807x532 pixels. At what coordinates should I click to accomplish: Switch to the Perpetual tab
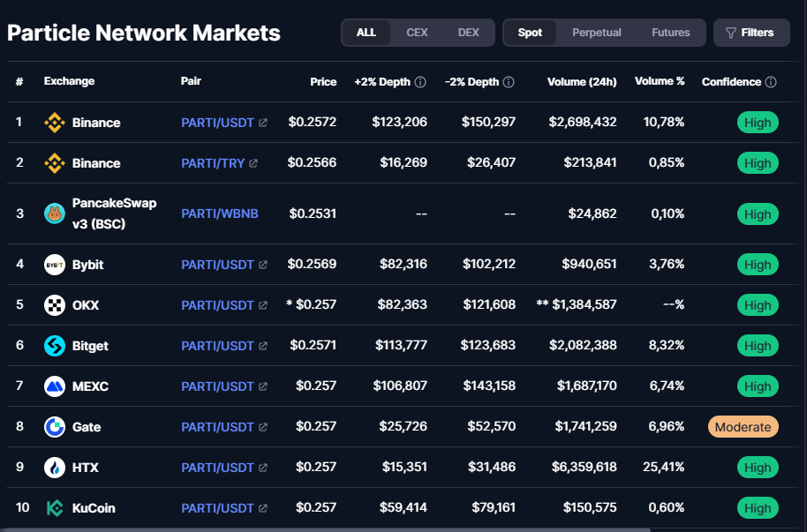[x=597, y=33]
